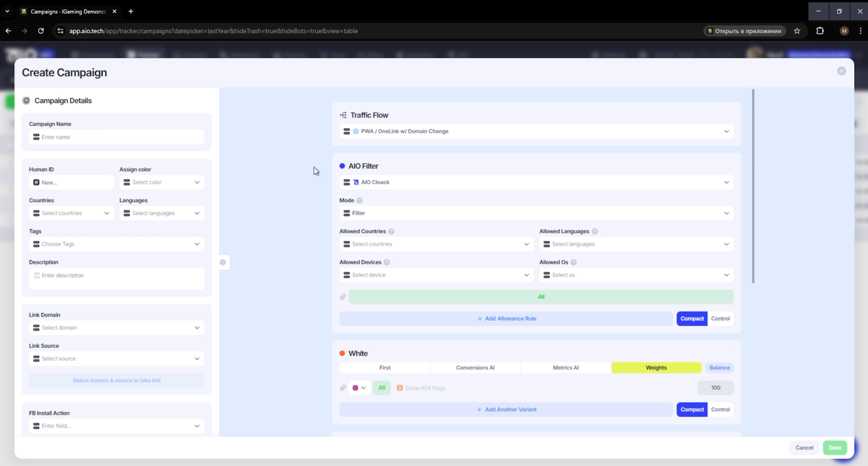Click the Allowed Os help icon

tap(573, 263)
